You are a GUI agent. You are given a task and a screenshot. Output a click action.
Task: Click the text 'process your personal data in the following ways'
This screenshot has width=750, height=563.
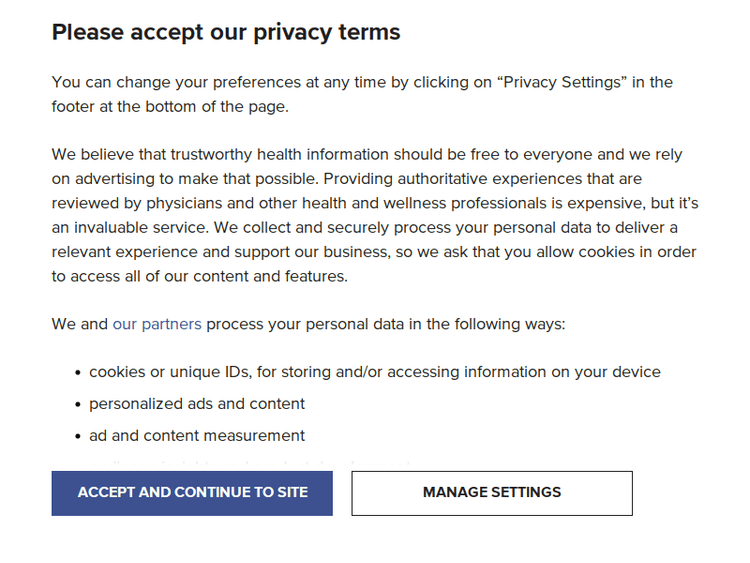(386, 324)
